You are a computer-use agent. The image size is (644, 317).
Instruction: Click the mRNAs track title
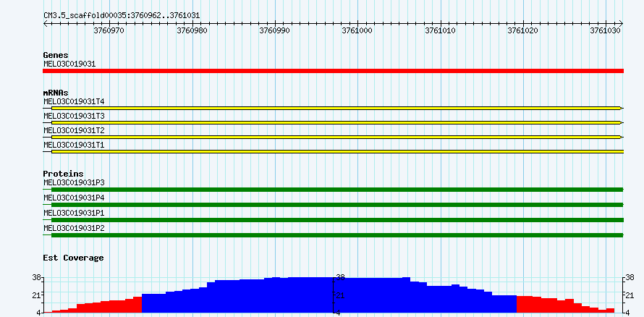[x=56, y=93]
